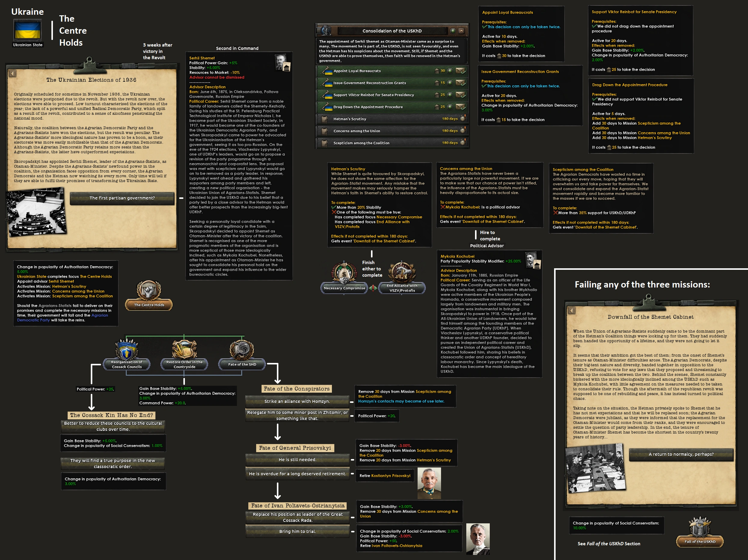Click back arrow on Ukrainian Elections event

click(x=13, y=73)
